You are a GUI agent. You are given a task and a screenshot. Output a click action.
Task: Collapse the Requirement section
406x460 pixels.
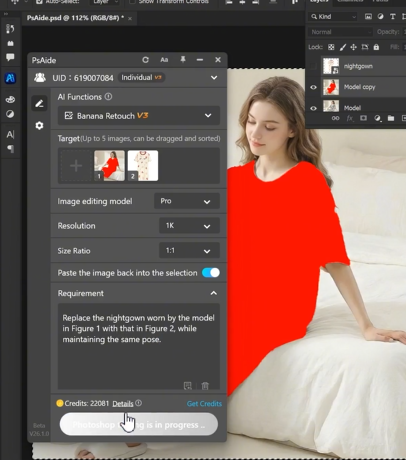[x=214, y=293]
